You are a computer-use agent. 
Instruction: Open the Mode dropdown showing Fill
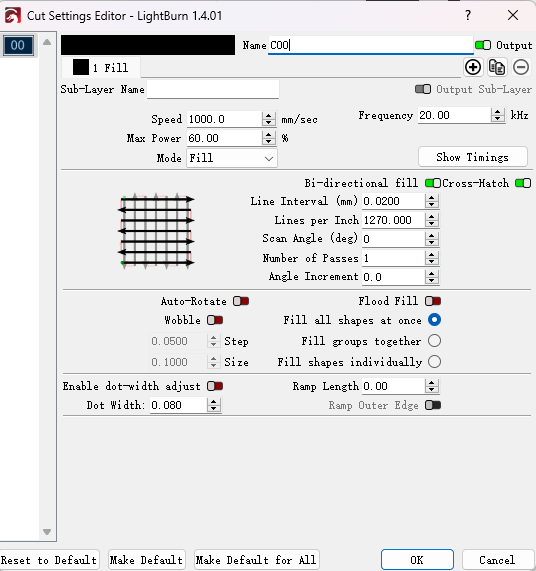[x=232, y=158]
